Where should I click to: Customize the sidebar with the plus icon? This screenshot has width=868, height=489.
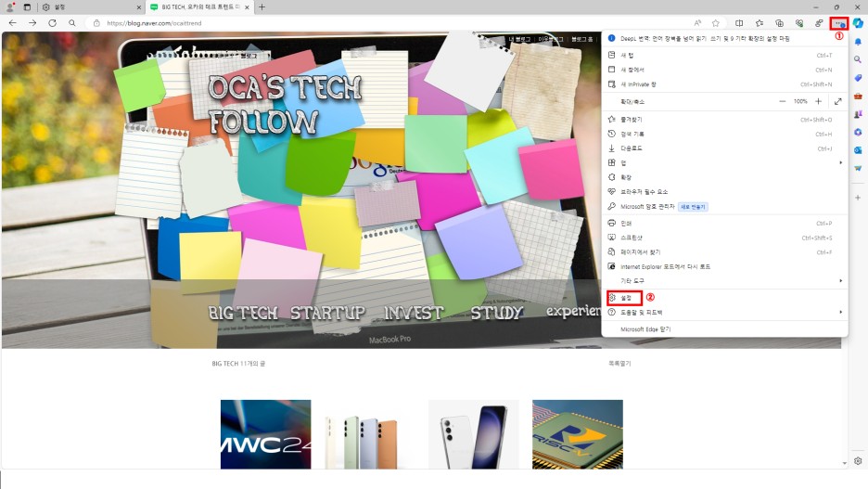pos(858,197)
